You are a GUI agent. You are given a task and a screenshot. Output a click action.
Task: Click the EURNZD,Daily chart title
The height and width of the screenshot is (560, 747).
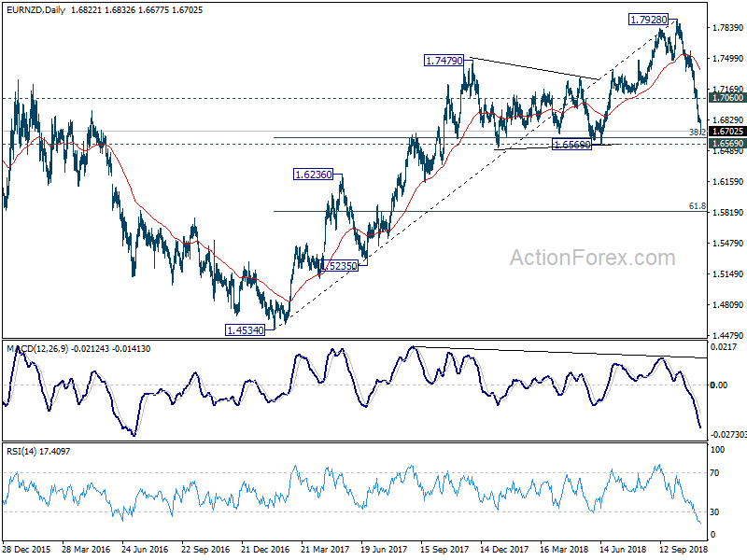click(x=35, y=10)
